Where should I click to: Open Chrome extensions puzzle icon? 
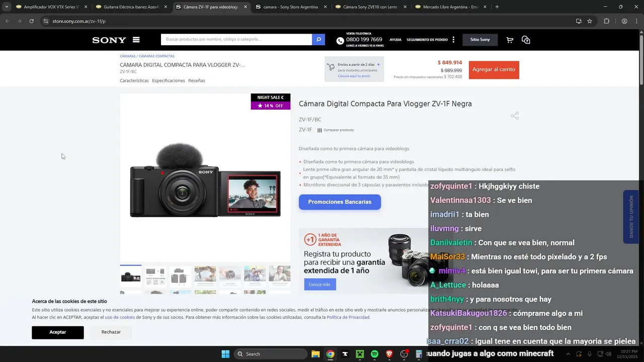[x=606, y=21]
